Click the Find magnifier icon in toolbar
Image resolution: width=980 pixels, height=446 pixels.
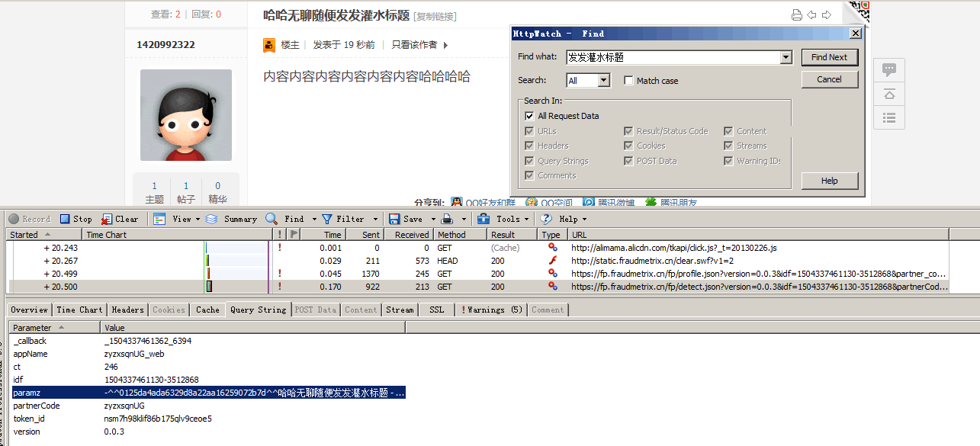[272, 219]
